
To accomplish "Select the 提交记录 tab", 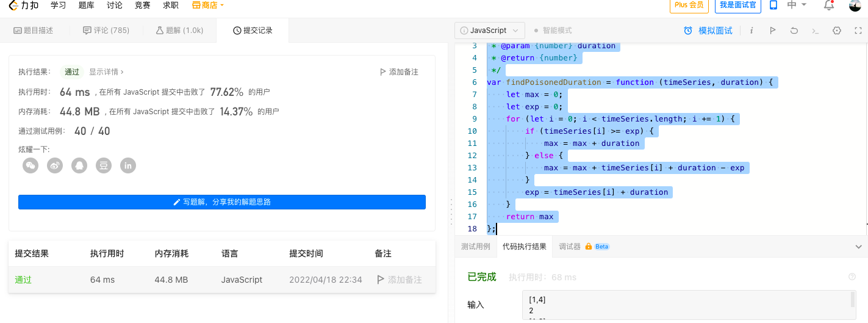I will coord(253,31).
